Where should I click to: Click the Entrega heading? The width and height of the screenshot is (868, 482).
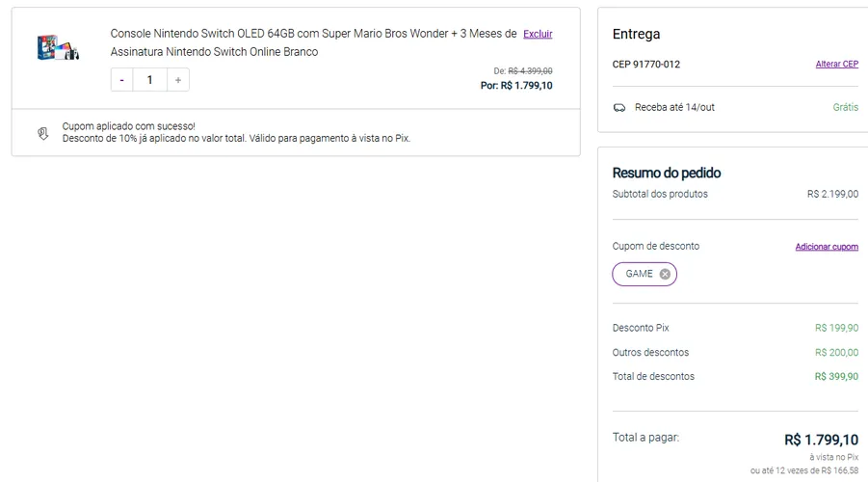(636, 35)
